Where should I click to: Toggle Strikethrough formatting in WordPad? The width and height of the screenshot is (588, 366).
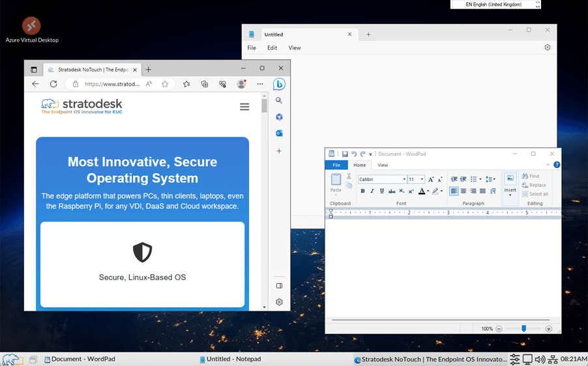(392, 191)
